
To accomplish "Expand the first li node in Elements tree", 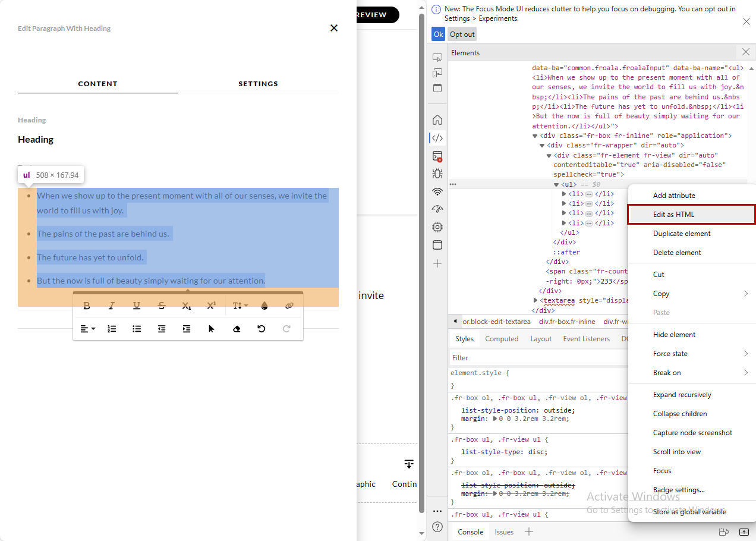I will 564,194.
